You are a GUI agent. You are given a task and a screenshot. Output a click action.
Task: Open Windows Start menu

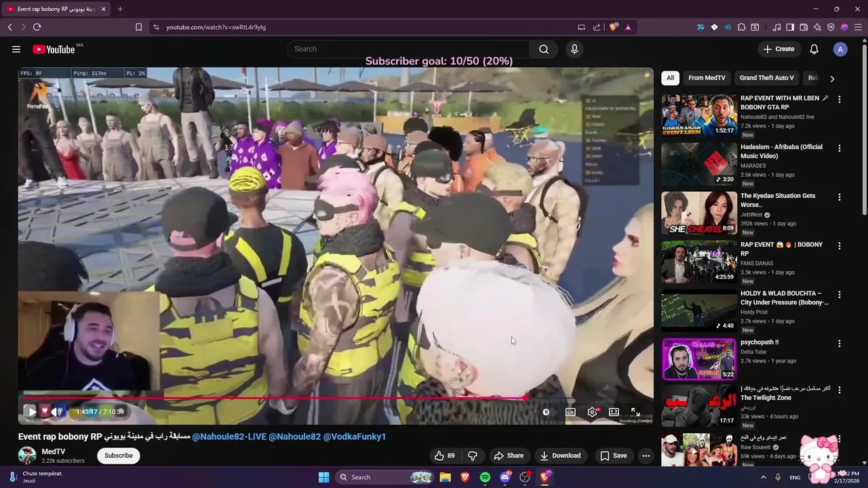(323, 477)
